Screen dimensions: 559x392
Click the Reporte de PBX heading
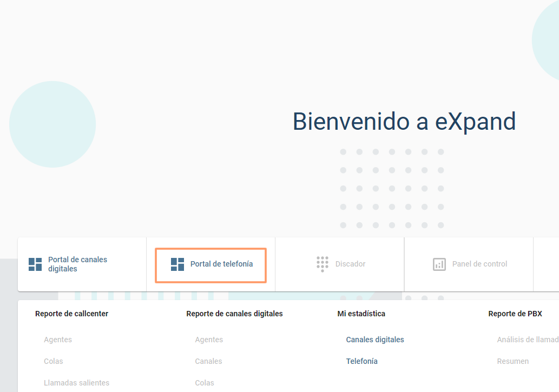(x=515, y=314)
